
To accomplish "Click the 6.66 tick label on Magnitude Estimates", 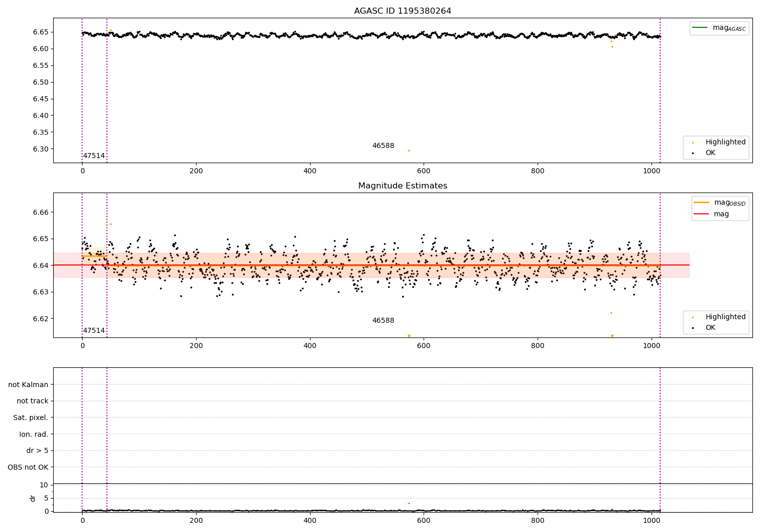I will click(x=41, y=212).
